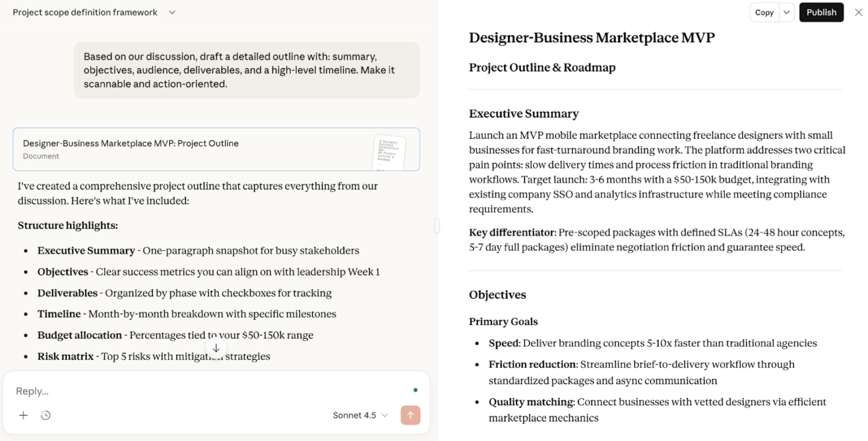Publish the project outline document
868x441 pixels.
coord(821,12)
